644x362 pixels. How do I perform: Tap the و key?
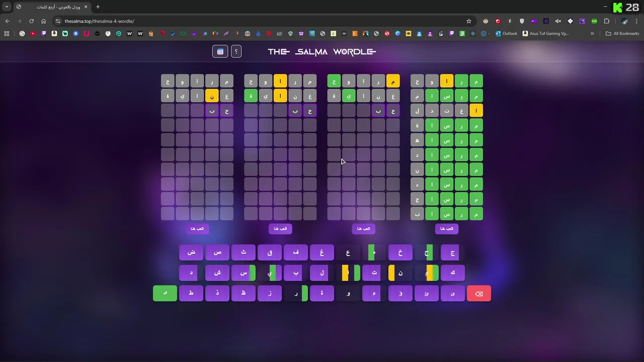click(x=348, y=294)
